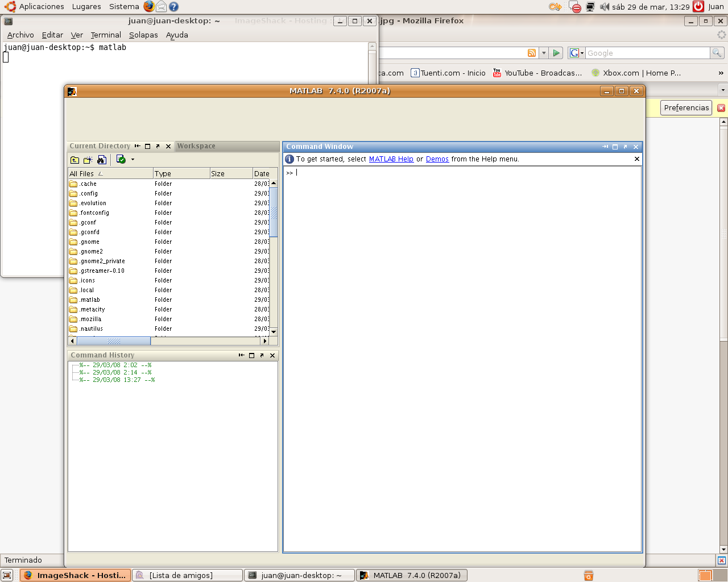Minimize the Current Directory panel
Image resolution: width=728 pixels, height=582 pixels.
click(x=137, y=146)
